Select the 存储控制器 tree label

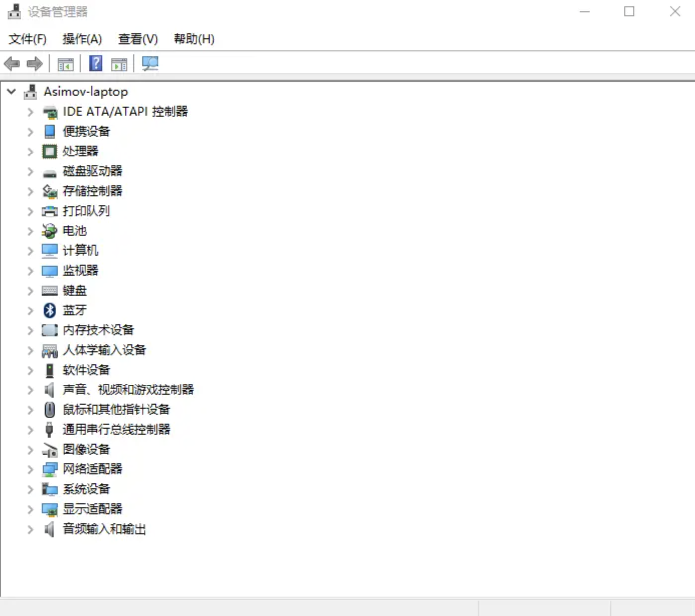coord(92,191)
